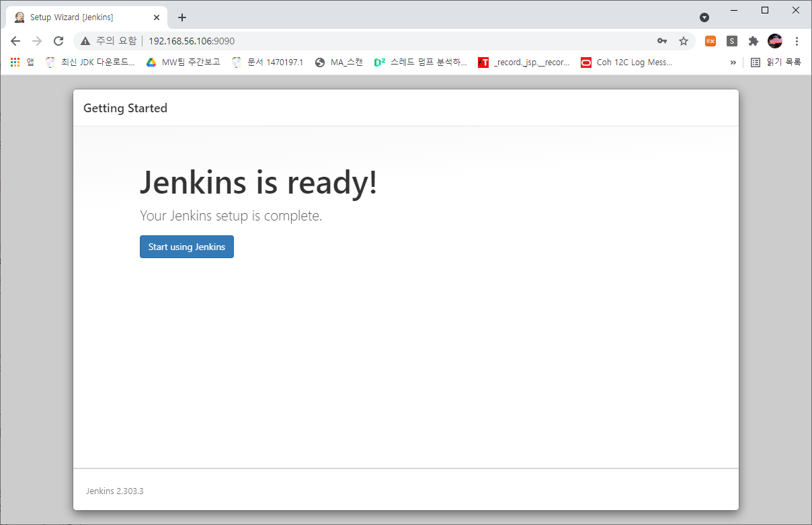
Task: Open the 문서 1470197.1 bookmark
Action: 268,63
